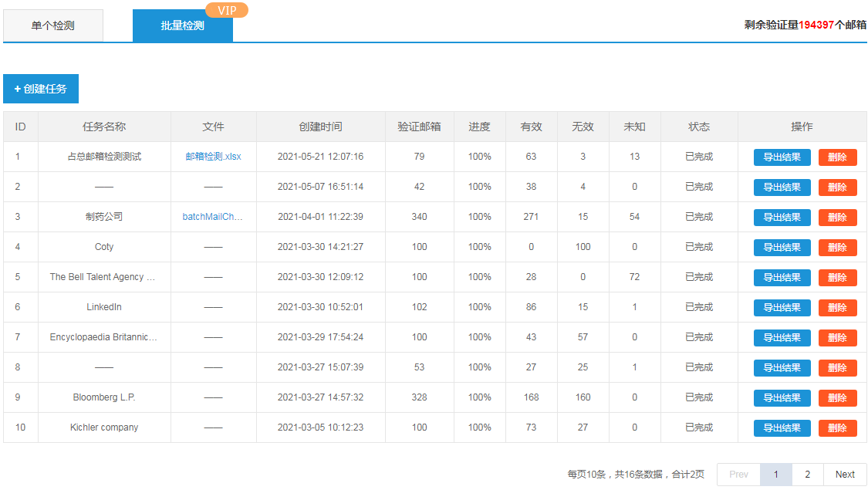The image size is (868, 490).
Task: Click task name Bloomberg L.P.
Action: pyautogui.click(x=104, y=397)
